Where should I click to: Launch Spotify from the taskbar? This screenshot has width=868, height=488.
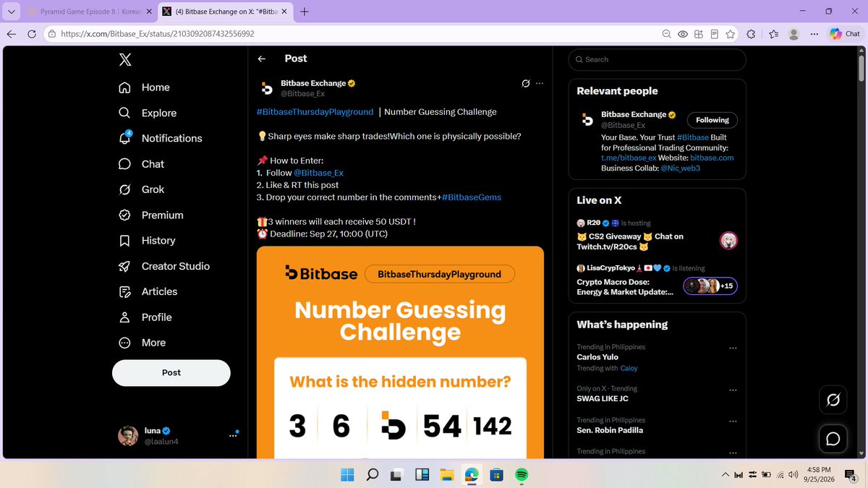pyautogui.click(x=522, y=475)
